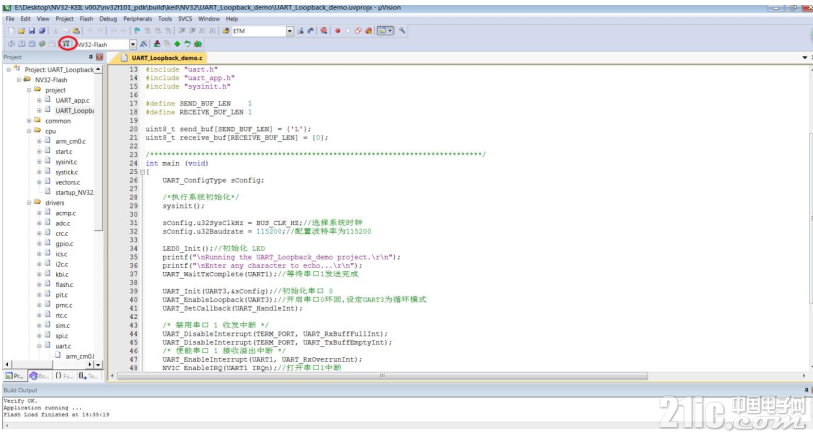Start the debug session with magnifier icon
The width and height of the screenshot is (813, 438).
[x=324, y=31]
